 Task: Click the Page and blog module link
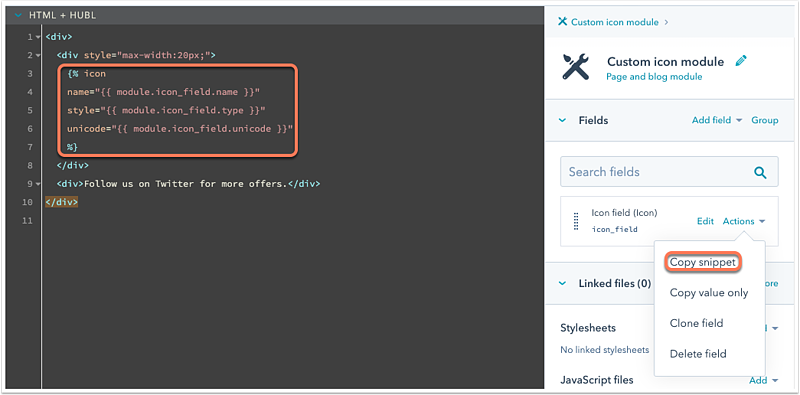(x=654, y=77)
